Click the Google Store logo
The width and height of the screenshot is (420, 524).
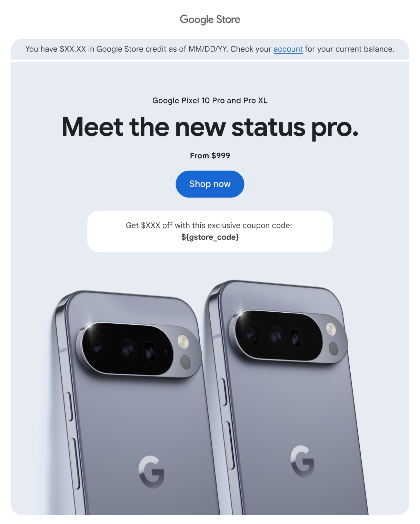coord(210,20)
